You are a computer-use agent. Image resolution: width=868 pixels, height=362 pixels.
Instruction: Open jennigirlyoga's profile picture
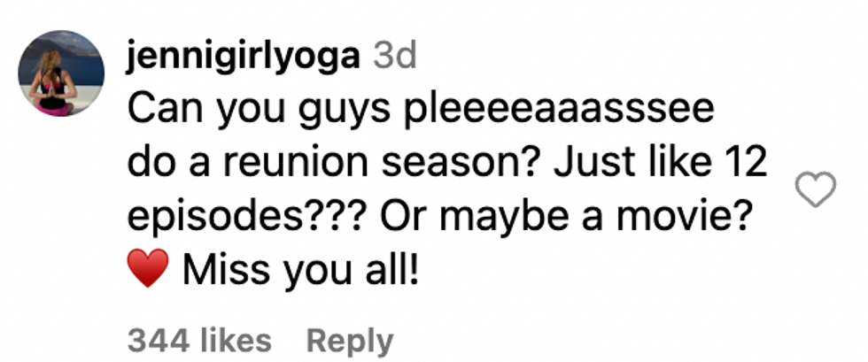[62, 74]
